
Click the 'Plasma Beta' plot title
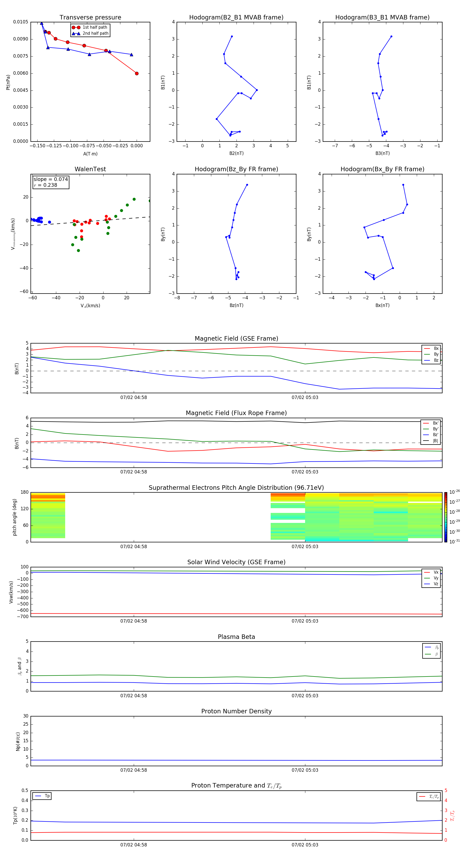pyautogui.click(x=236, y=637)
